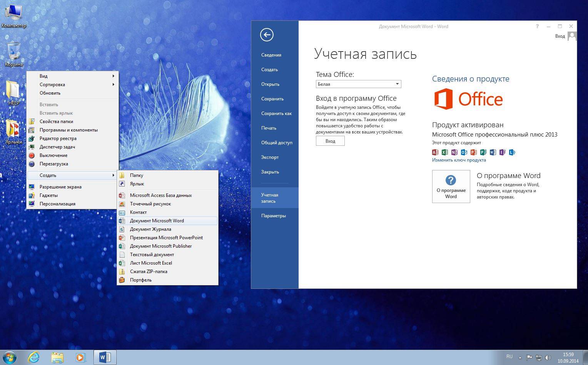The width and height of the screenshot is (588, 365).
Task: Click the Windows Start button
Action: click(10, 357)
